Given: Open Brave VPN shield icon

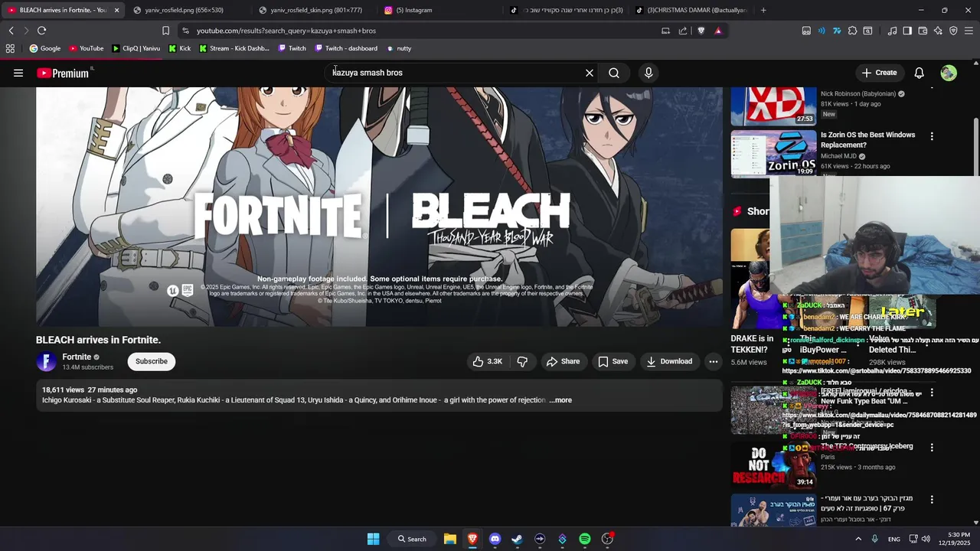Looking at the screenshot, I should pos(953,31).
